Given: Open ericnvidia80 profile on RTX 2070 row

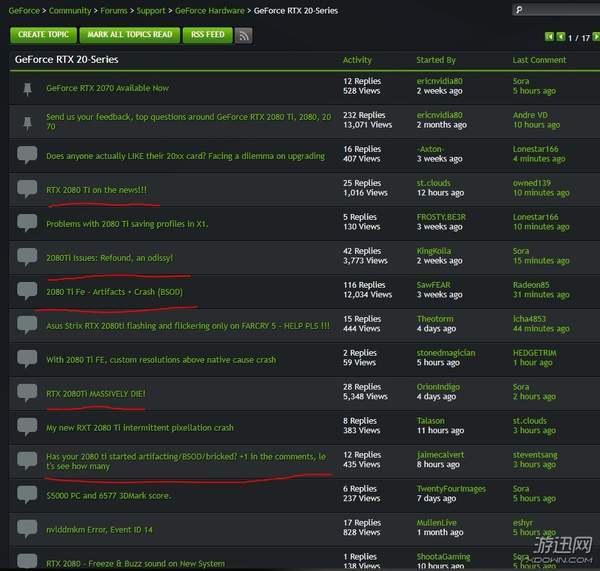Looking at the screenshot, I should (x=439, y=81).
